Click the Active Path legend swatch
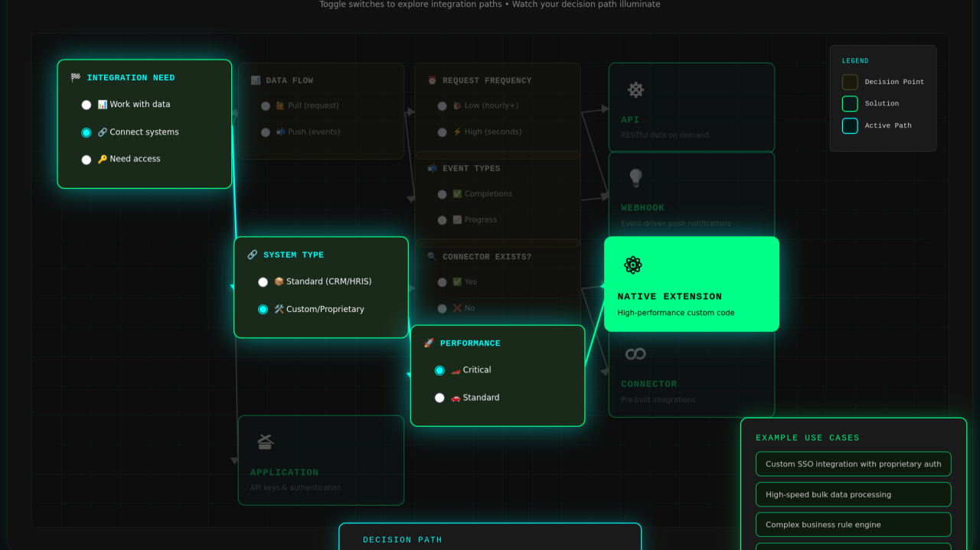Image resolution: width=980 pixels, height=550 pixels. [x=850, y=125]
